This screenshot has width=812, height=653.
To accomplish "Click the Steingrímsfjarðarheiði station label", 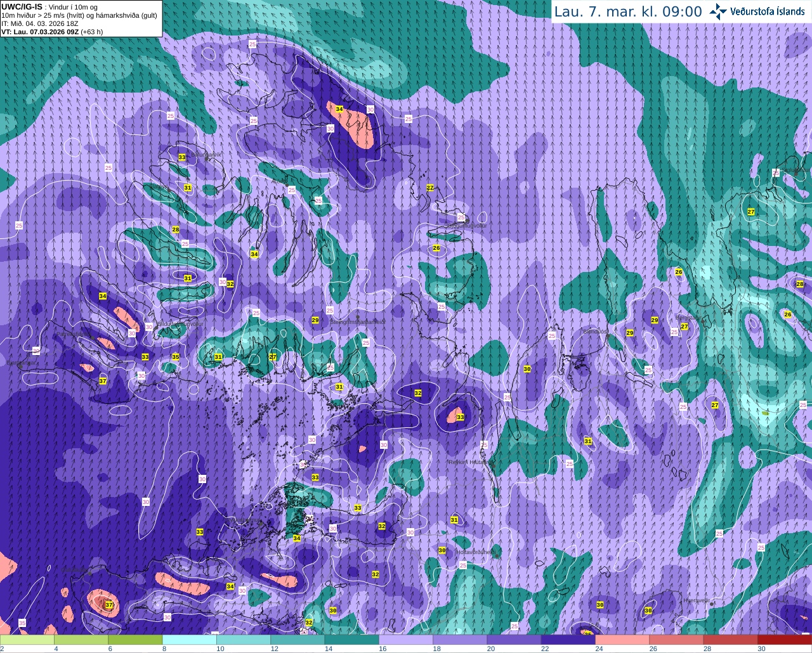I will (x=358, y=322).
